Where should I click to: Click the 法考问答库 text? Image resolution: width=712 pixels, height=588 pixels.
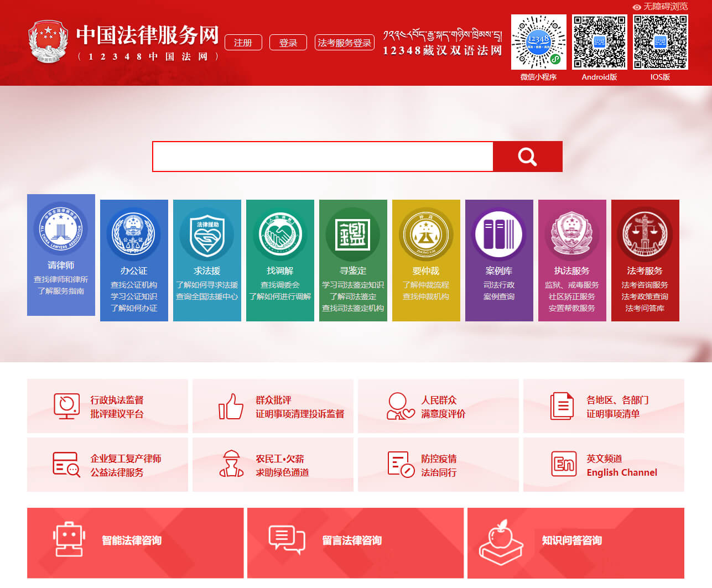[x=645, y=308]
